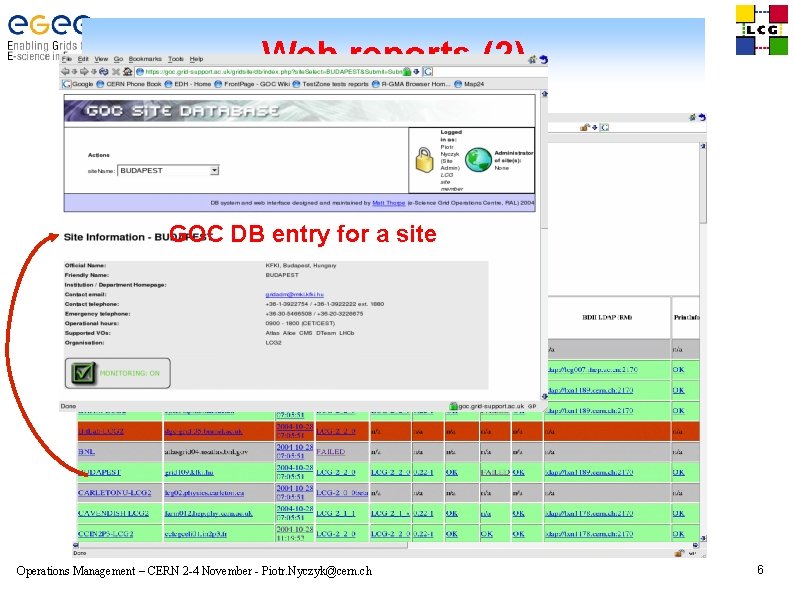Click the browser Forward arrow button
The height and width of the screenshot is (595, 794).
tap(84, 71)
